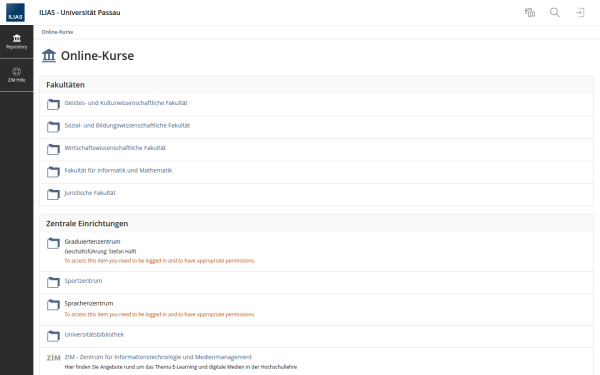Viewport: 600px width, 375px height.
Task: Click the Sprachenzentrum title text
Action: coord(89,303)
